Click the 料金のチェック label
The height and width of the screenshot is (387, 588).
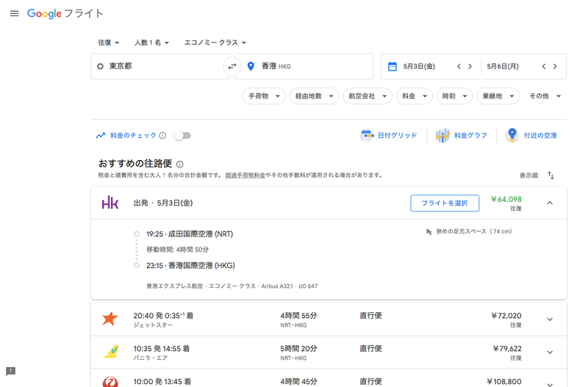(x=133, y=136)
